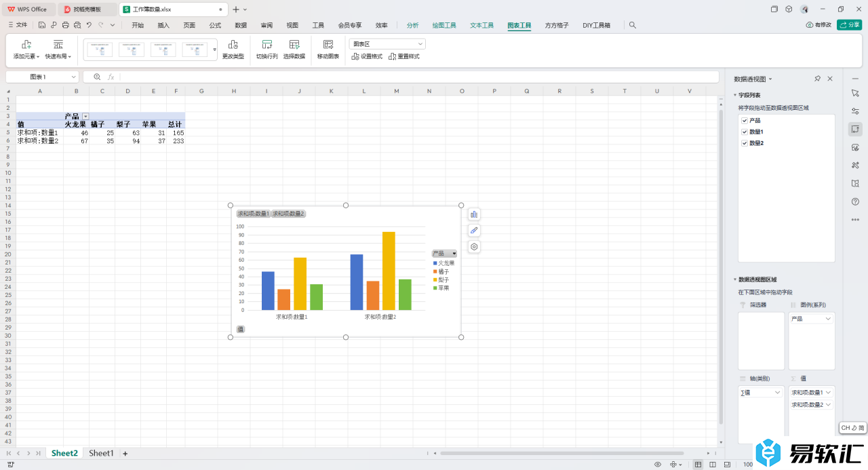Click the chart settings gear floating icon
The height and width of the screenshot is (470, 868).
[474, 247]
